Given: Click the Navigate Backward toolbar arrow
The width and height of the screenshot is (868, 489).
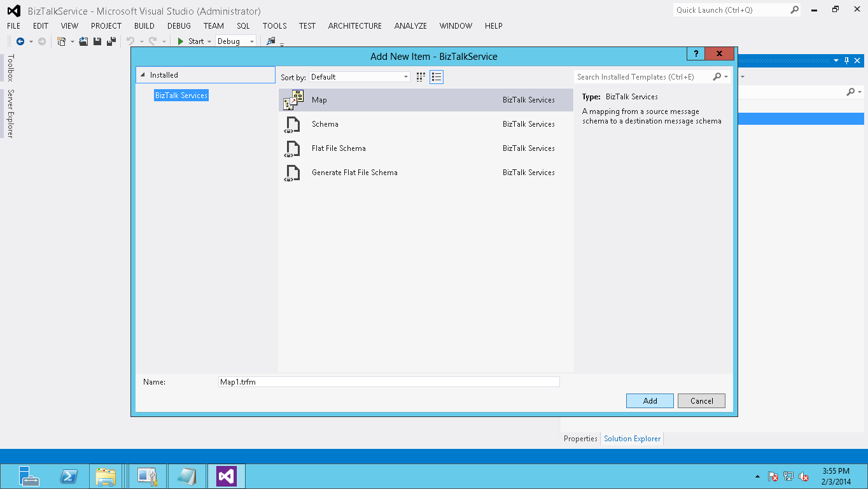Looking at the screenshot, I should (20, 41).
